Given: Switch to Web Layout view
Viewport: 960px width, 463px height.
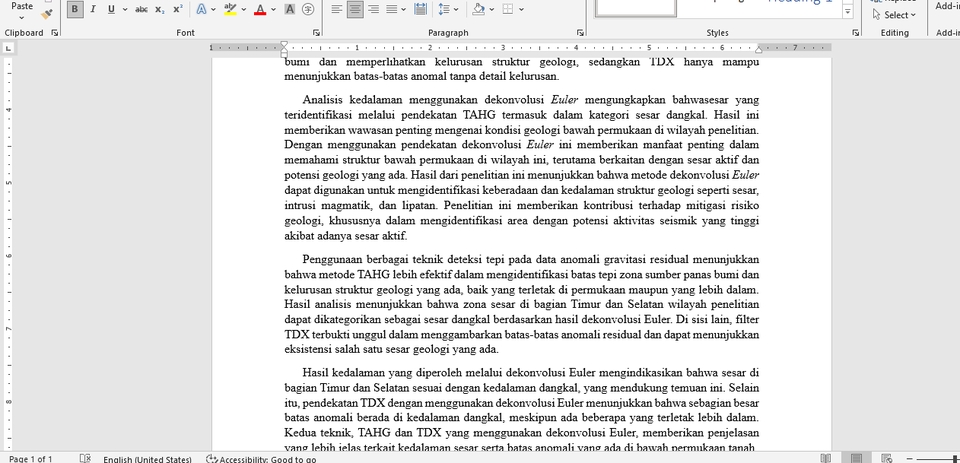Looking at the screenshot, I should click(886, 459).
